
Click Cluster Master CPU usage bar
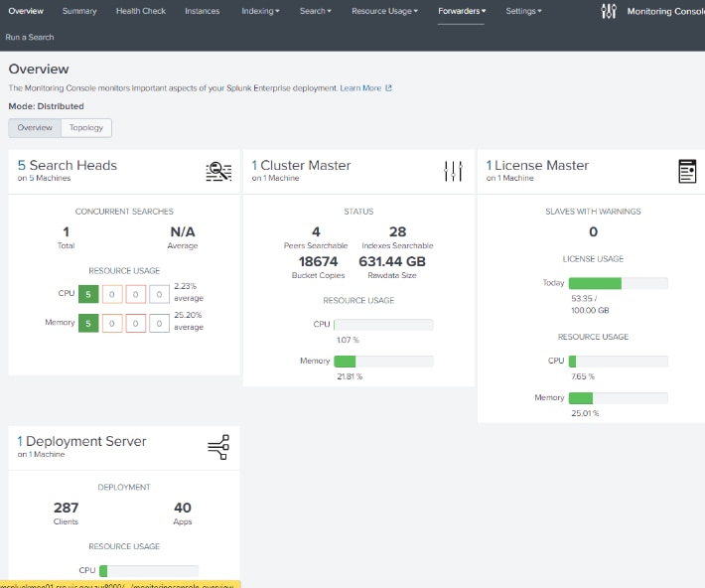(x=383, y=325)
